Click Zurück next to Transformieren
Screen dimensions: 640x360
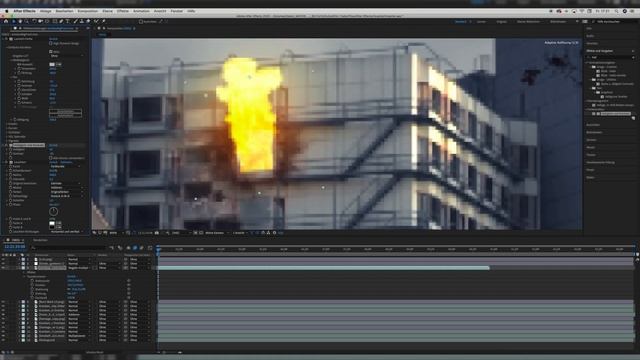pos(71,276)
